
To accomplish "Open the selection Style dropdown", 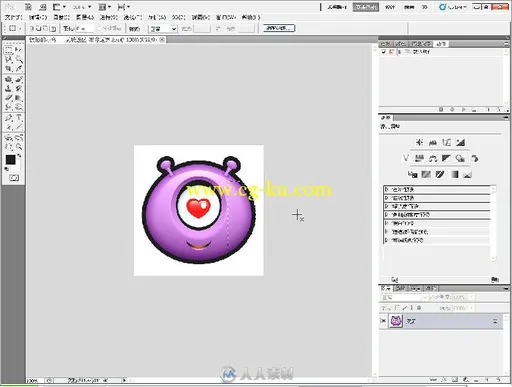I will click(163, 29).
